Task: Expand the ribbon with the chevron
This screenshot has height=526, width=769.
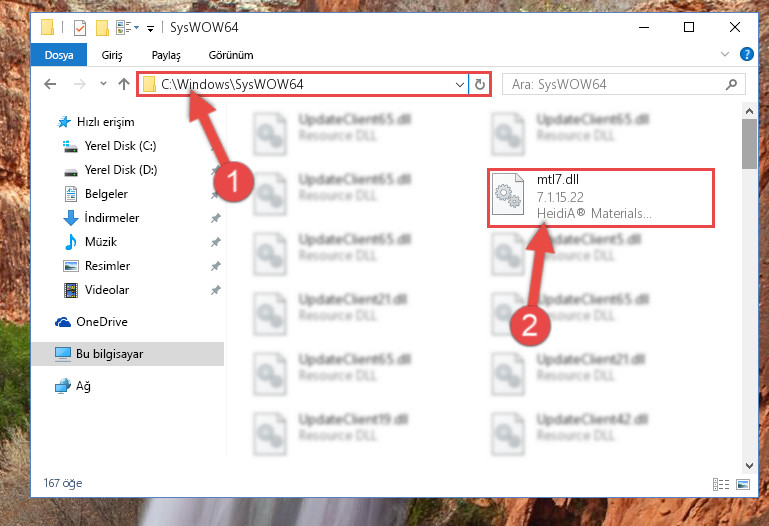Action: click(725, 54)
